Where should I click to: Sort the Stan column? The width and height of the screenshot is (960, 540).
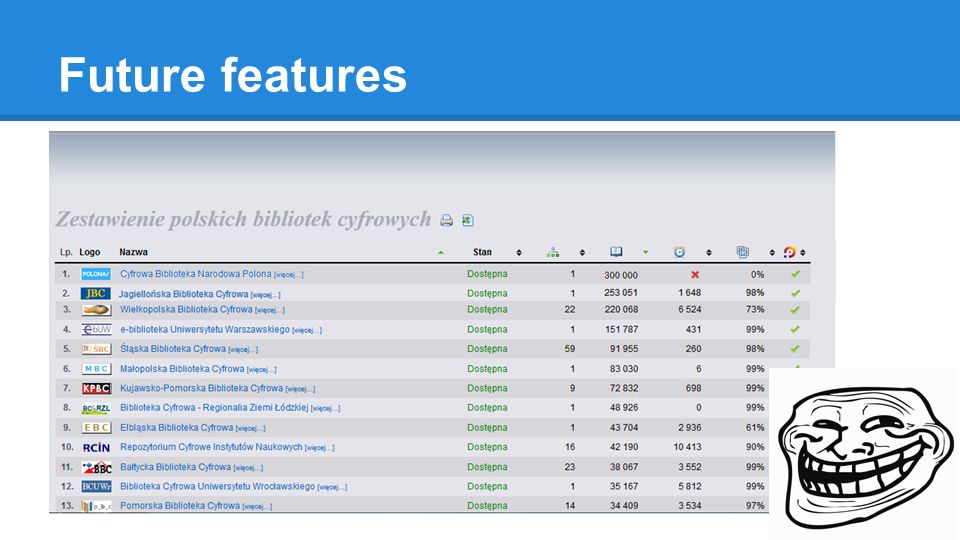click(x=519, y=252)
